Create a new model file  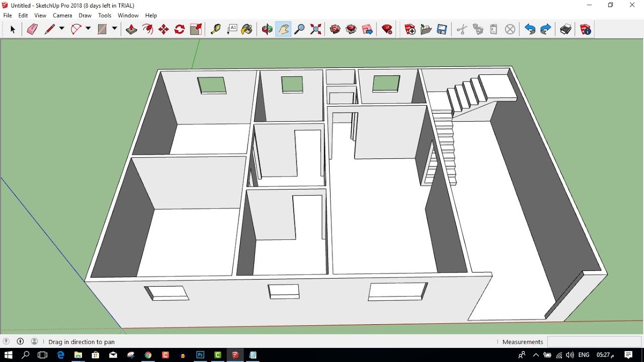[x=410, y=30]
